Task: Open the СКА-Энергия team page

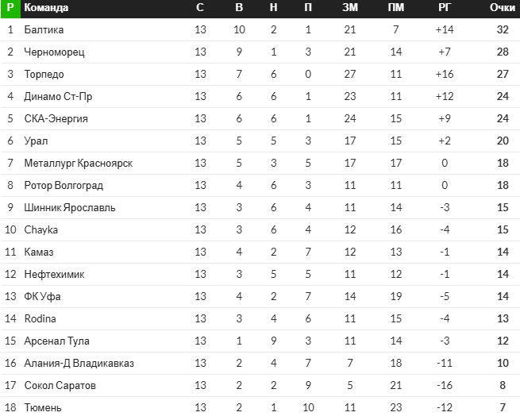Action: click(56, 119)
